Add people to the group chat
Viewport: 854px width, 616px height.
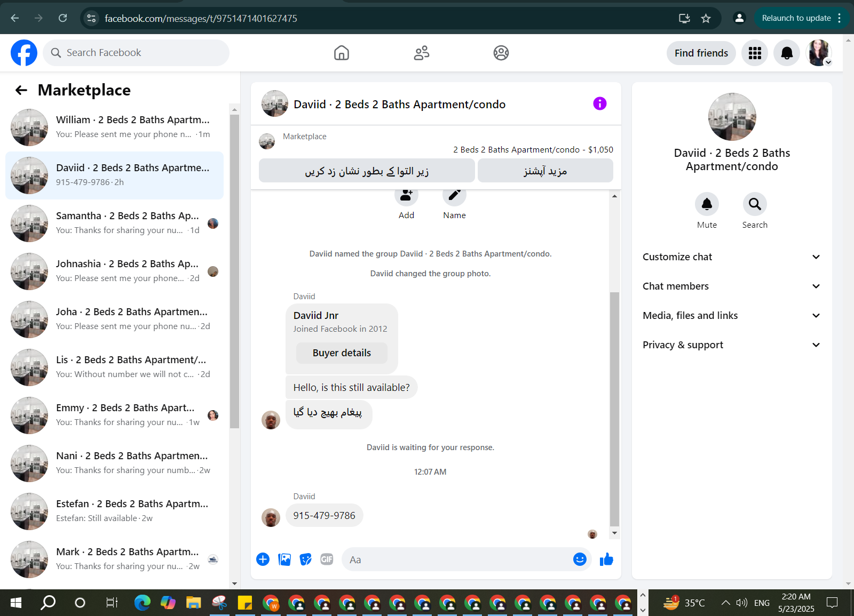(406, 196)
